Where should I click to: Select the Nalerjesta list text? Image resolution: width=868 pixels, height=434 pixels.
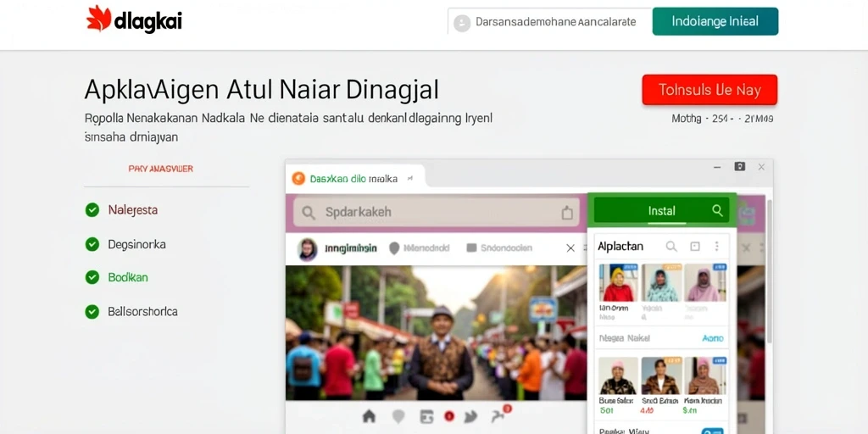coord(133,210)
